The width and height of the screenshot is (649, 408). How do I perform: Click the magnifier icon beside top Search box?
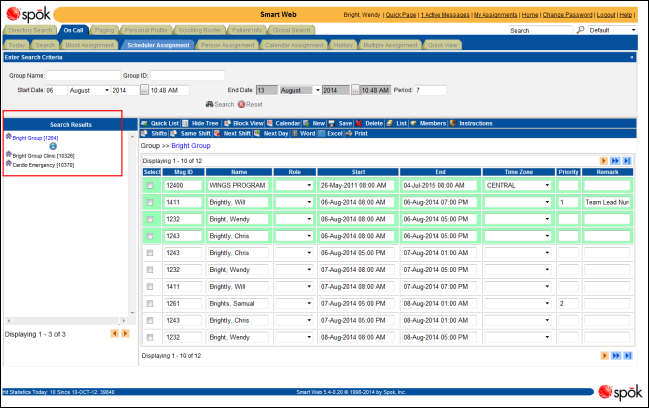click(580, 30)
